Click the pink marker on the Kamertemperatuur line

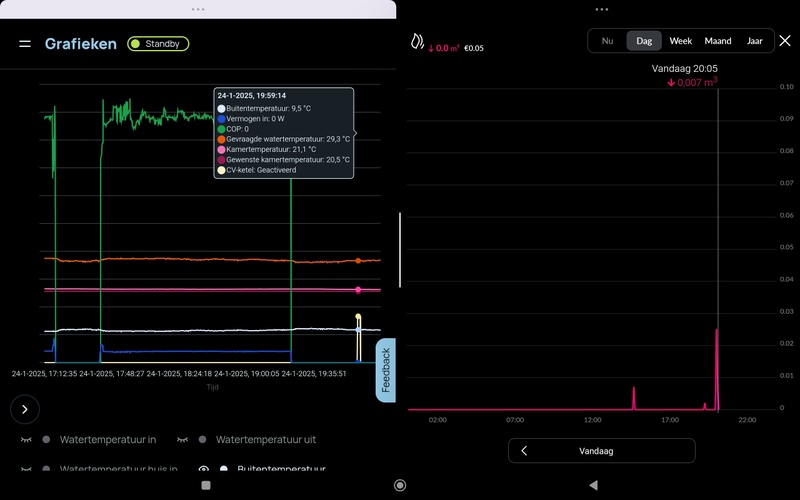358,290
